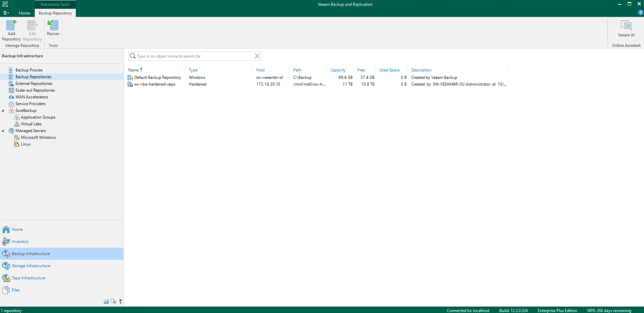Open External Repositories node
The image size is (644, 313).
pyautogui.click(x=34, y=84)
